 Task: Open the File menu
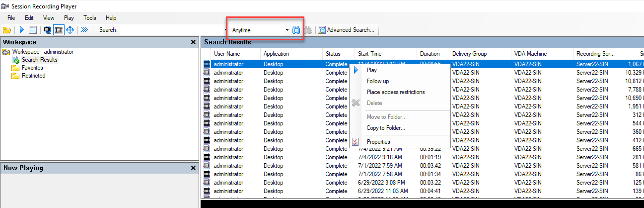click(11, 18)
